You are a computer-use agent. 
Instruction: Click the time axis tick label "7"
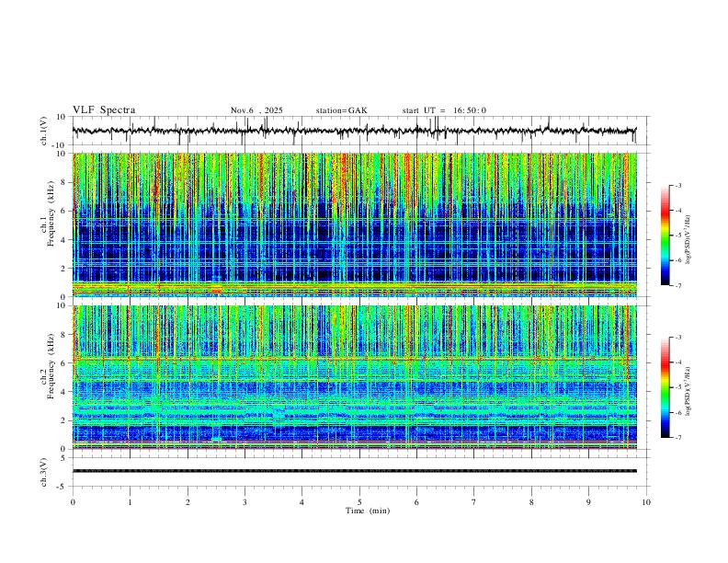coord(474,502)
